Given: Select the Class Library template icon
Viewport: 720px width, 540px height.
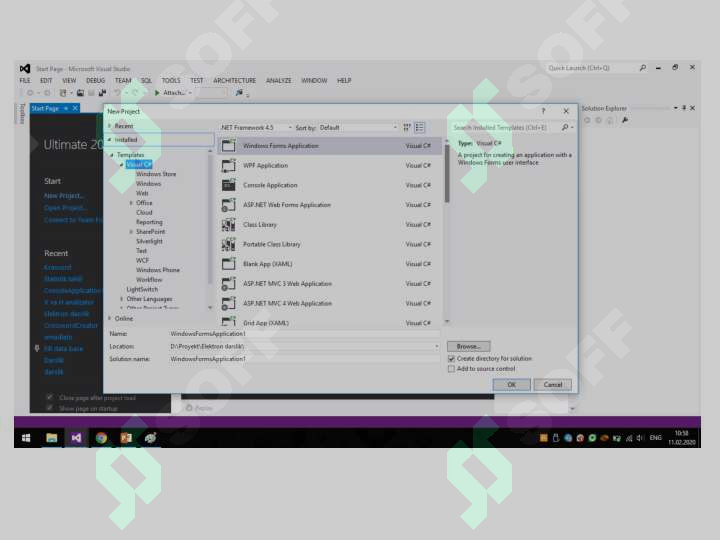Looking at the screenshot, I should pyautogui.click(x=227, y=224).
